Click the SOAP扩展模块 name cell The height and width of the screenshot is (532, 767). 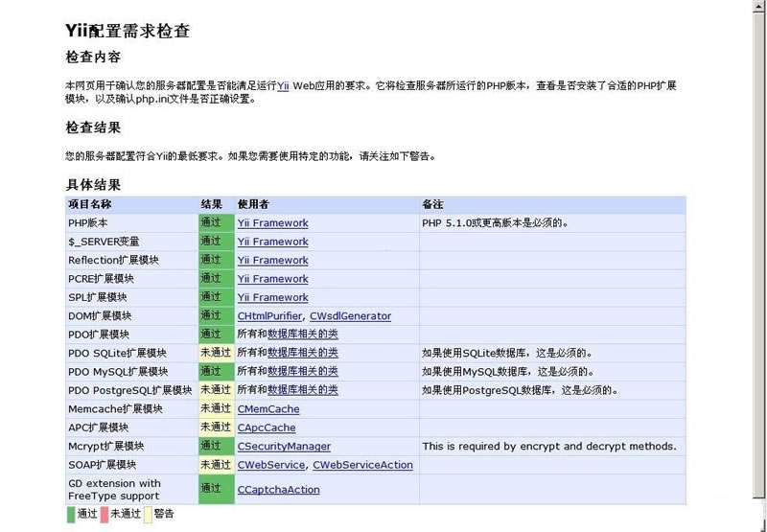click(x=131, y=465)
